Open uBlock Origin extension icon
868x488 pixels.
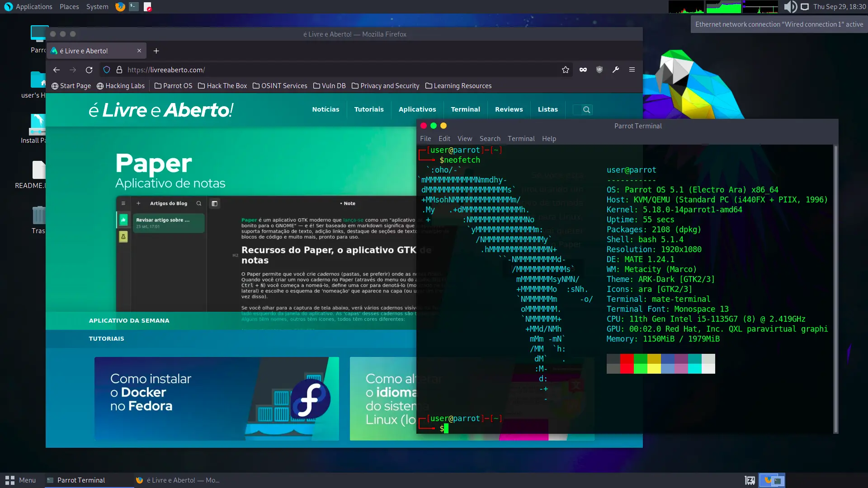point(599,70)
